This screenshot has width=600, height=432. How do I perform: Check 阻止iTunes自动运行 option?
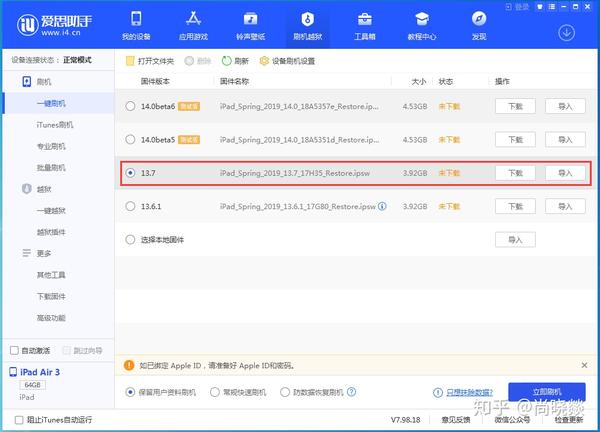pyautogui.click(x=19, y=420)
